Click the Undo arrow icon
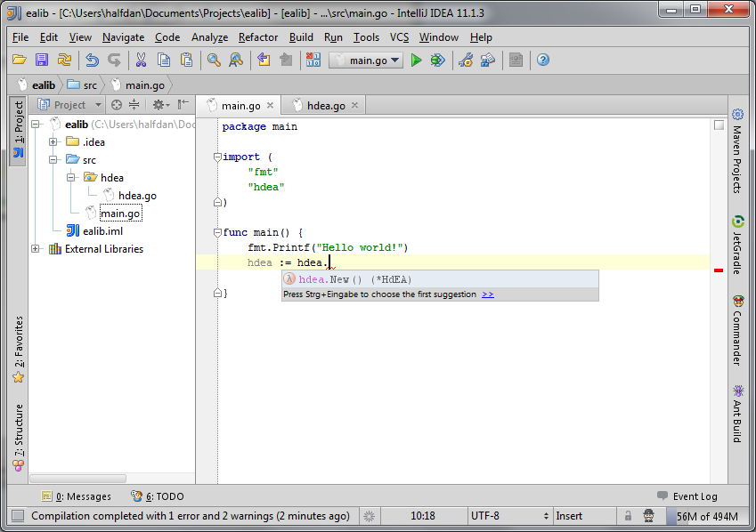 point(92,60)
